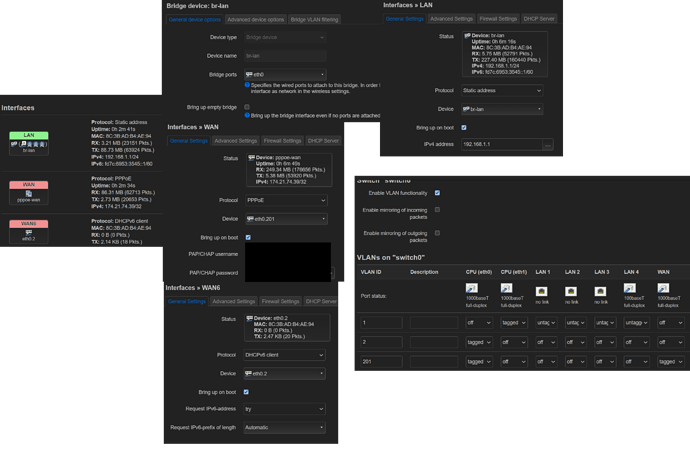Select WAN6 General Settings tab
Viewport: 690px width, 456px height.
[187, 302]
